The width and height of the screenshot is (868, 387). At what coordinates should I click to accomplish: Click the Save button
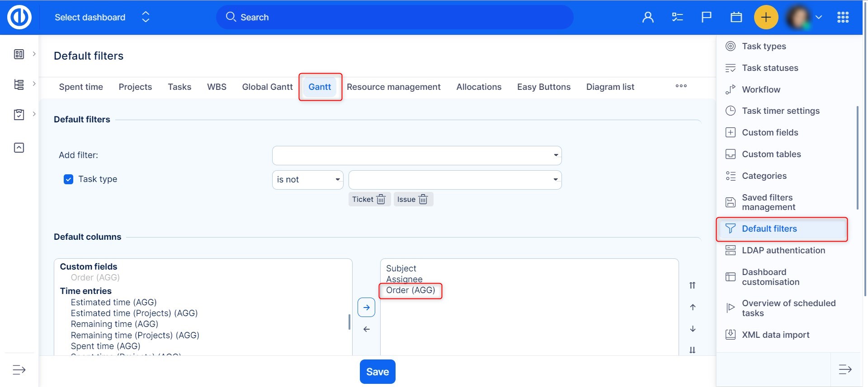377,372
